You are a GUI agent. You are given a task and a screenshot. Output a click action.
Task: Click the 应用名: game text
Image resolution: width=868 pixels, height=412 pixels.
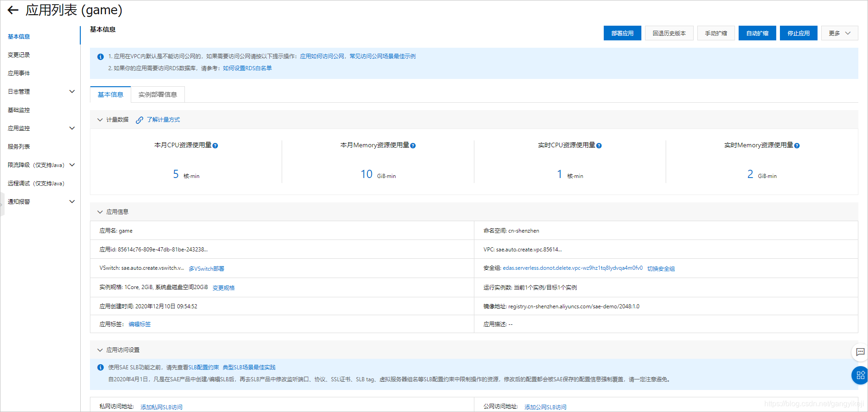[116, 231]
